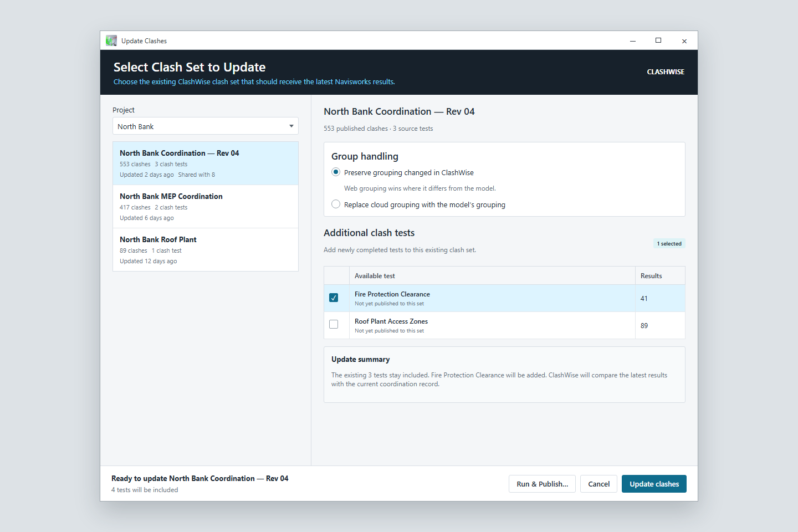
Task: Open the Project dropdown showing North Bank
Action: coord(206,126)
